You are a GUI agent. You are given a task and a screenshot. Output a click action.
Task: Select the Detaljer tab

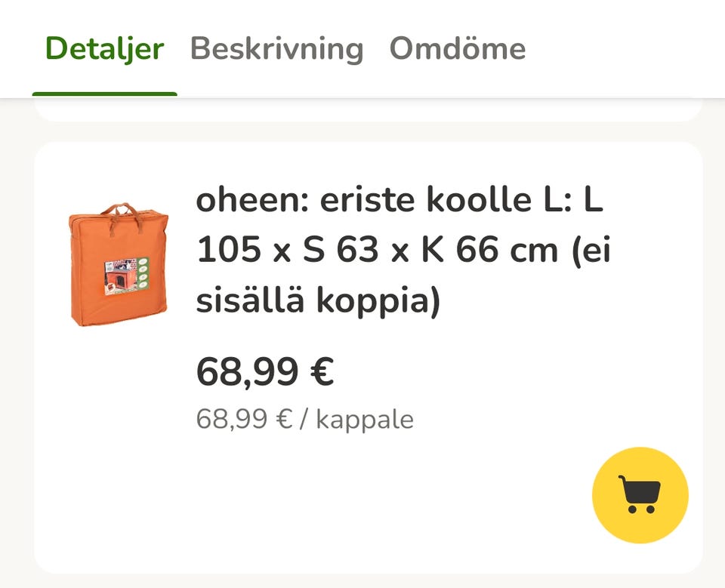pos(104,48)
